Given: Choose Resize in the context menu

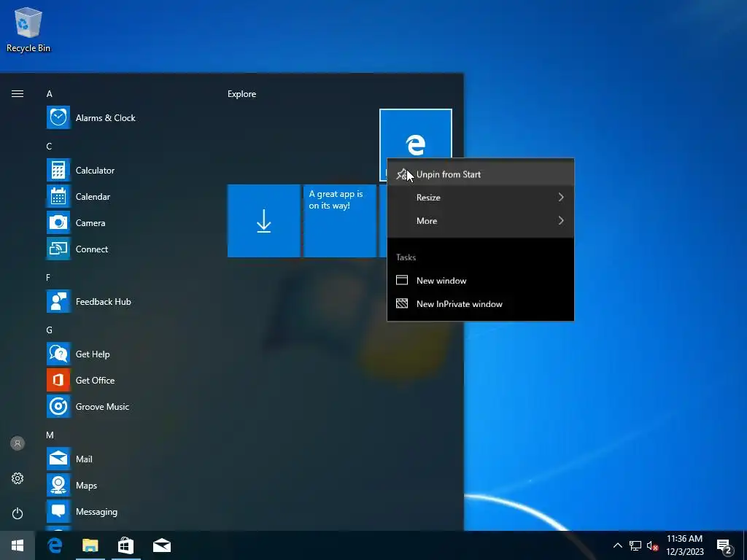Looking at the screenshot, I should [480, 197].
